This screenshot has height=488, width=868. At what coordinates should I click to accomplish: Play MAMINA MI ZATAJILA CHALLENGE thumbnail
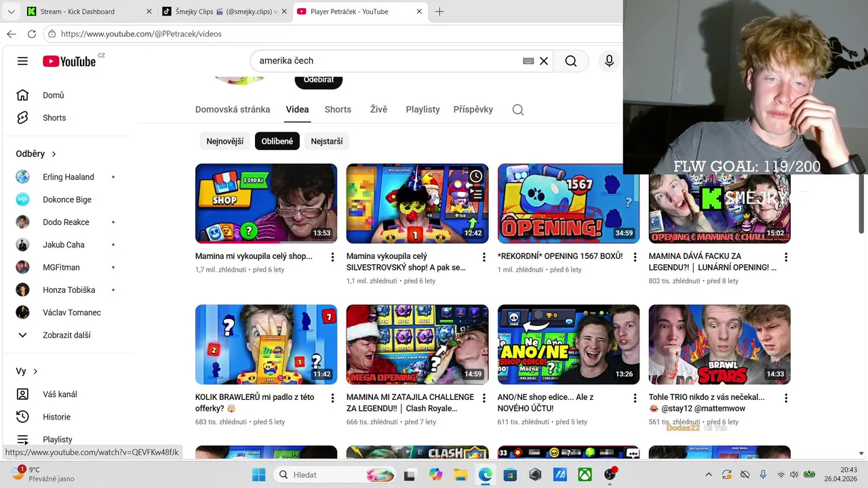pyautogui.click(x=417, y=344)
